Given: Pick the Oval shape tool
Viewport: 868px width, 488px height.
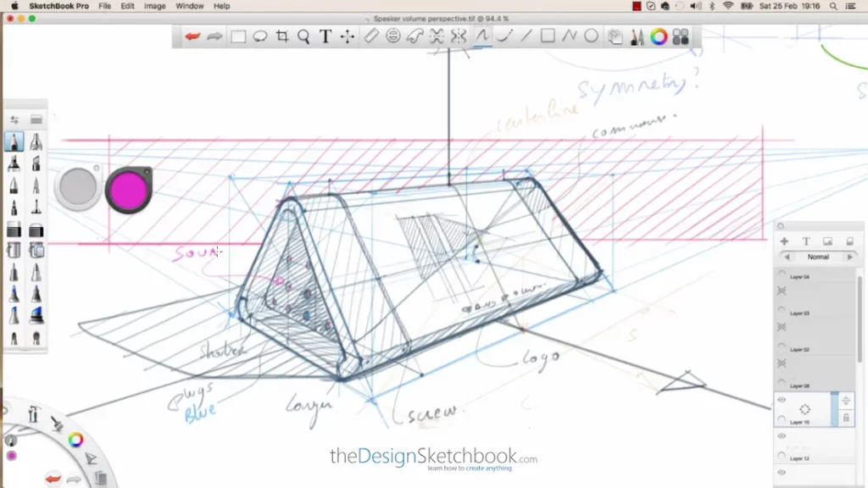Looking at the screenshot, I should click(x=591, y=36).
